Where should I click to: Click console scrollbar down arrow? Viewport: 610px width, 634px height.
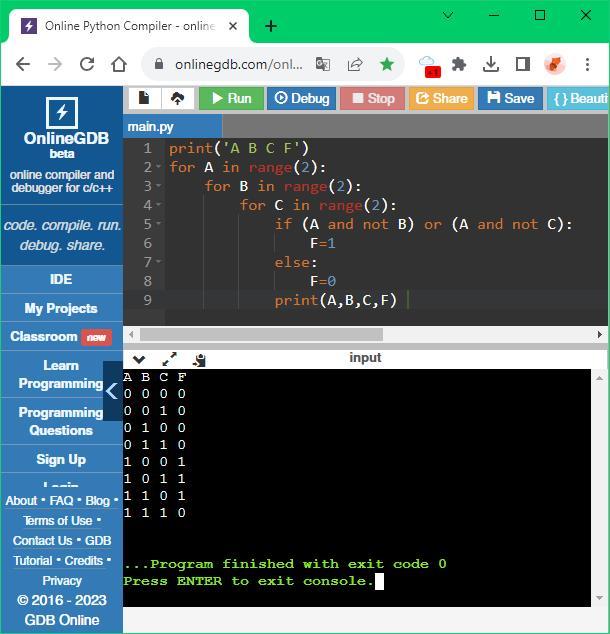click(x=599, y=598)
